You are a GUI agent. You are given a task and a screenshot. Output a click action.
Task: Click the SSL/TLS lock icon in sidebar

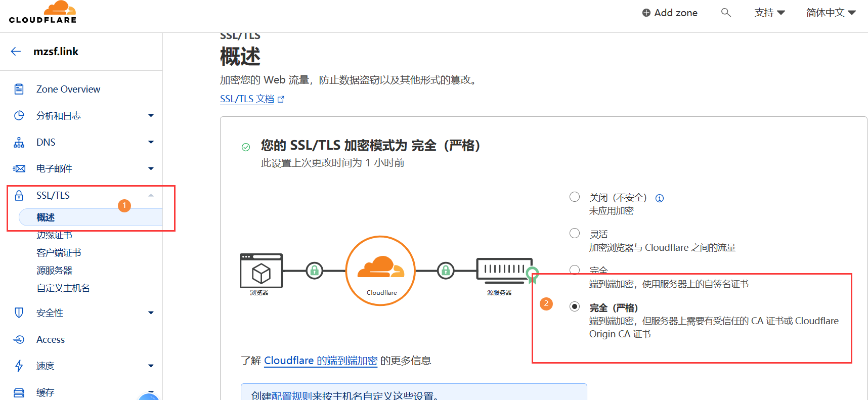pyautogui.click(x=19, y=195)
